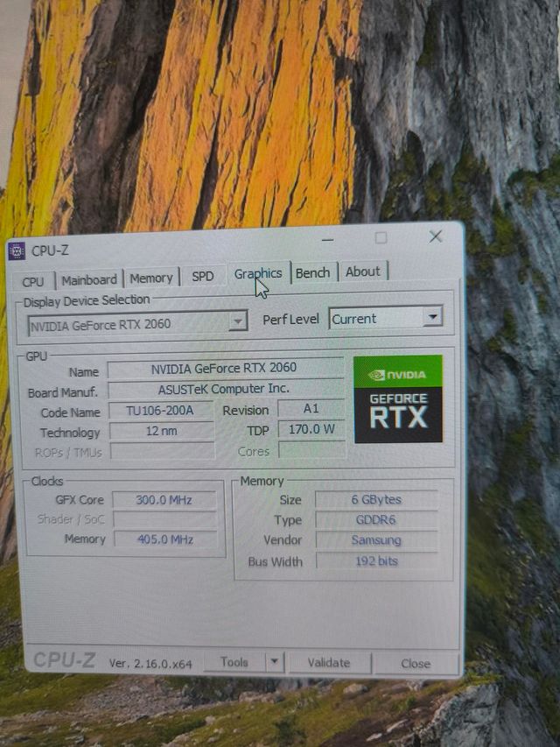Open the Tools dropdown arrow
This screenshot has width=560, height=747.
[274, 662]
